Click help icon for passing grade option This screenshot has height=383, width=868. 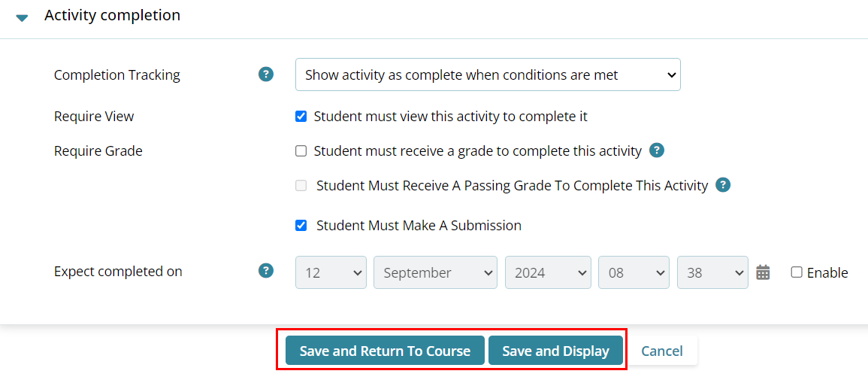[x=723, y=185]
